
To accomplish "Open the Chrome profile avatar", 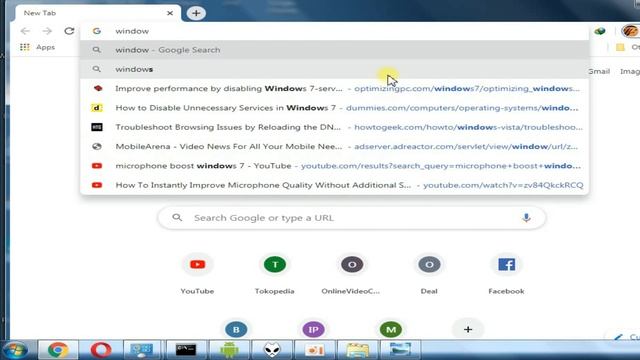I will 630,31.
